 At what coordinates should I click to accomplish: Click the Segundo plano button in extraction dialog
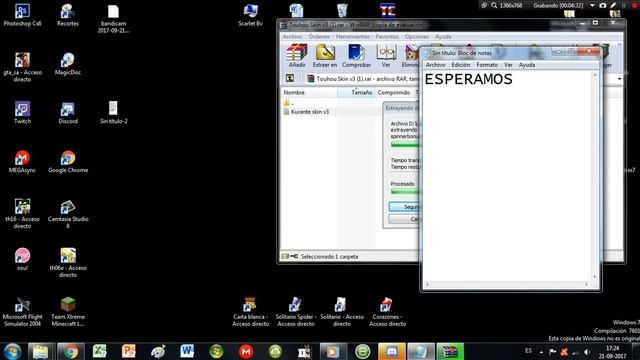point(404,207)
